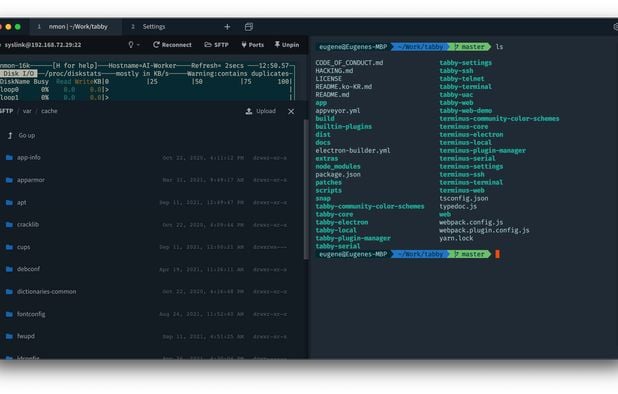Image resolution: width=618 pixels, height=394 pixels.
Task: Open the cups folder icon
Action: pos(9,247)
